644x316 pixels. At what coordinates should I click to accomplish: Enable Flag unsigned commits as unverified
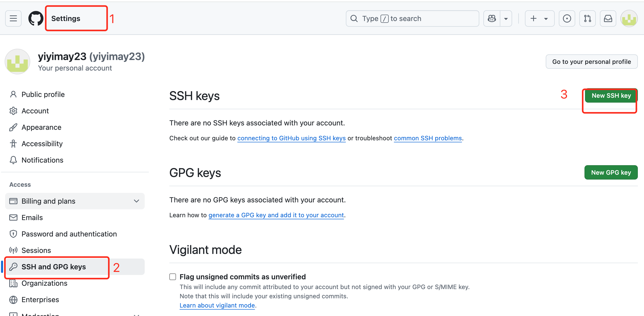click(173, 277)
